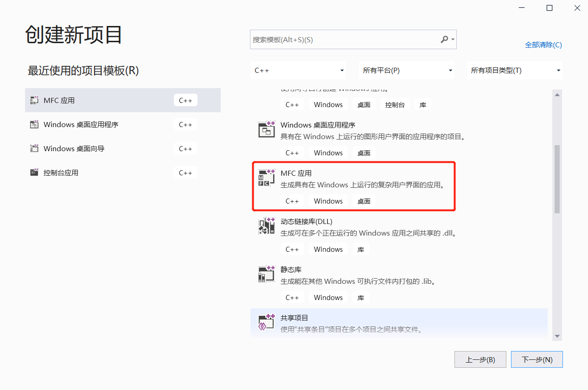Select Windows 桌面应用程序 template title in results
Screen dimensions: 588x390
tap(318, 125)
